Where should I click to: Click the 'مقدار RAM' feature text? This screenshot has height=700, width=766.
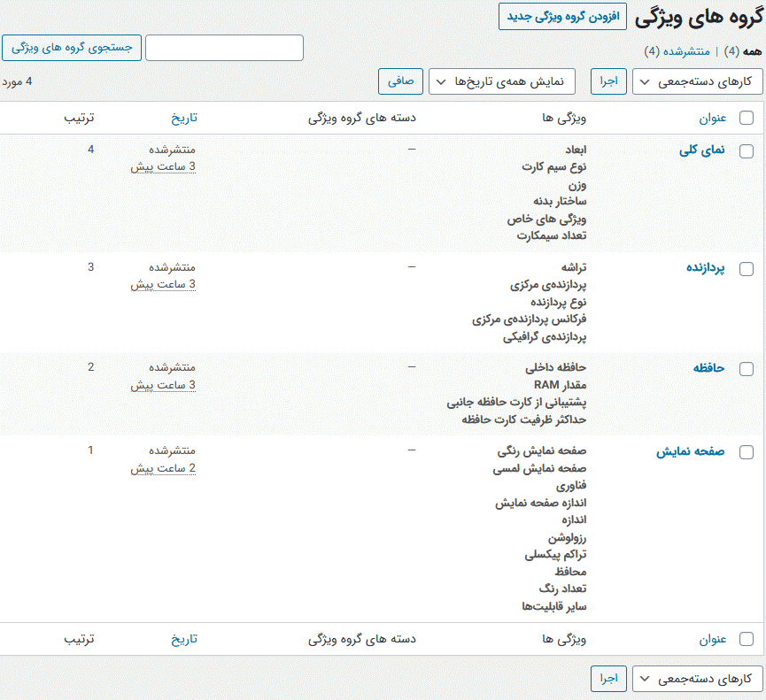561,385
